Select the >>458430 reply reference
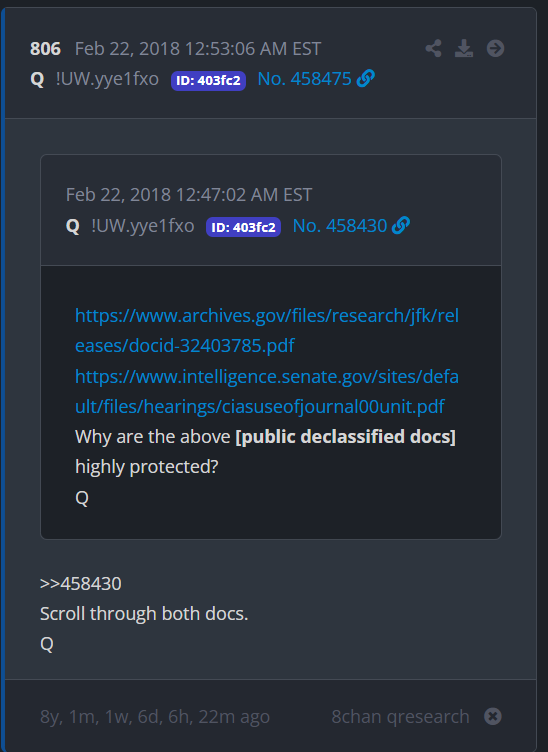The image size is (548, 752). [81, 584]
